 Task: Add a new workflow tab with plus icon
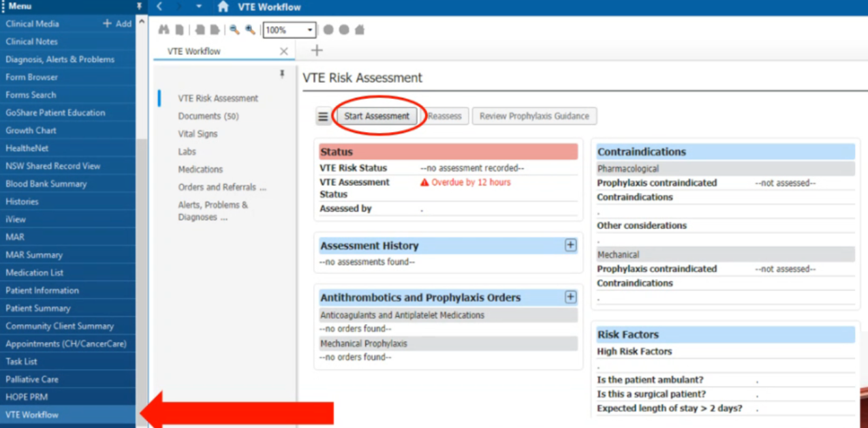click(x=317, y=51)
